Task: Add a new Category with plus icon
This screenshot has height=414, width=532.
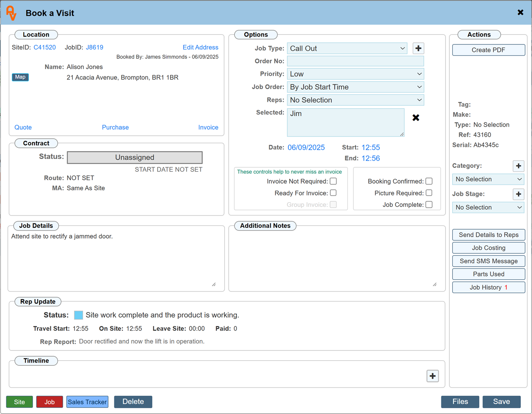Action: click(518, 166)
